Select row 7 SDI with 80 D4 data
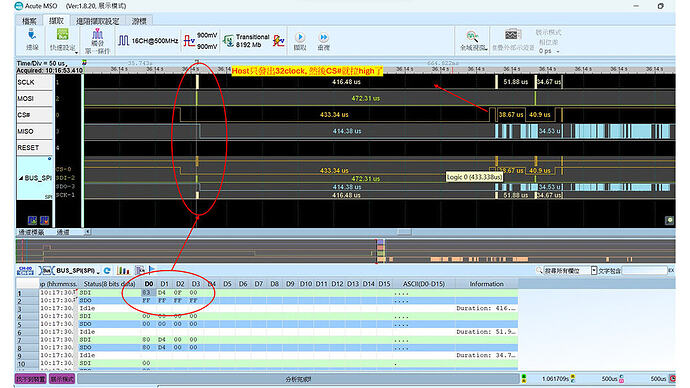Image resolution: width=690 pixels, height=388 pixels. coord(267,340)
